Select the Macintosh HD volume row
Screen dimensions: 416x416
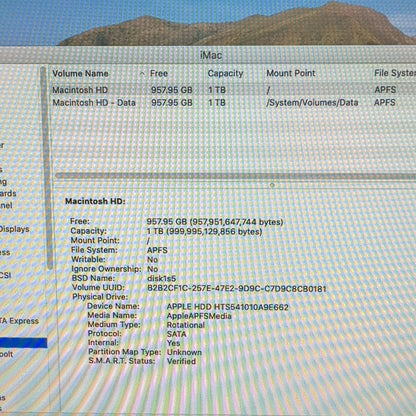[x=233, y=90]
